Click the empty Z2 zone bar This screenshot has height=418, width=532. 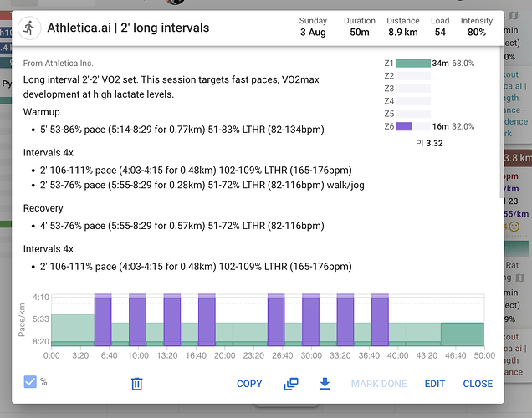pos(413,75)
